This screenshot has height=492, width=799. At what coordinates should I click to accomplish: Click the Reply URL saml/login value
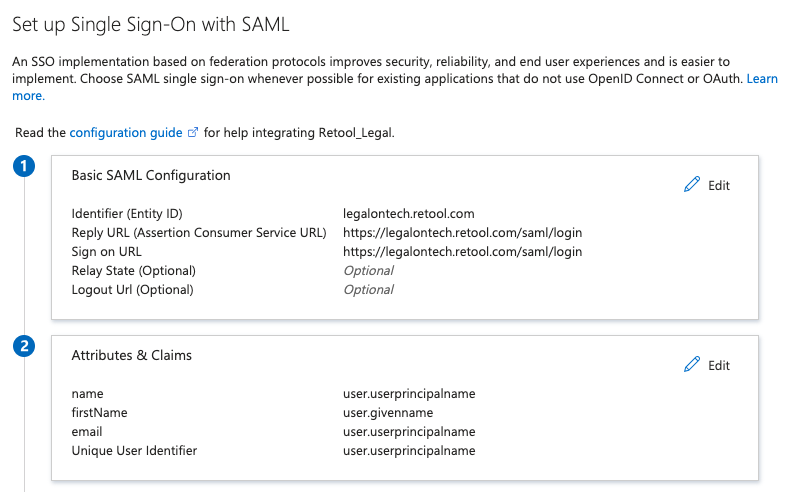[x=462, y=232]
